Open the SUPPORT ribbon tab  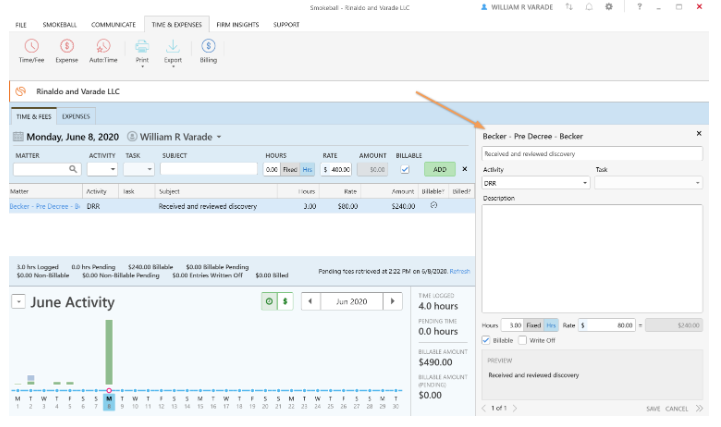[286, 25]
